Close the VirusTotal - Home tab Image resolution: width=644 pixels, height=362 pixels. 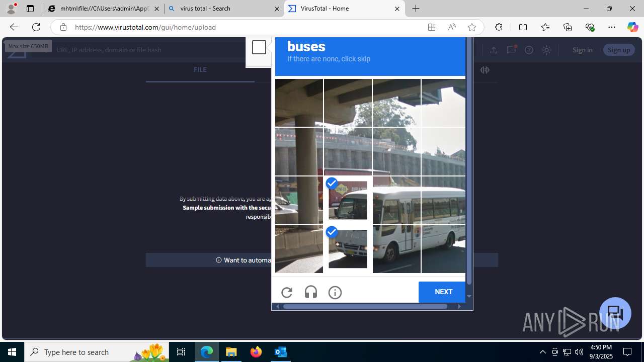[x=397, y=9]
